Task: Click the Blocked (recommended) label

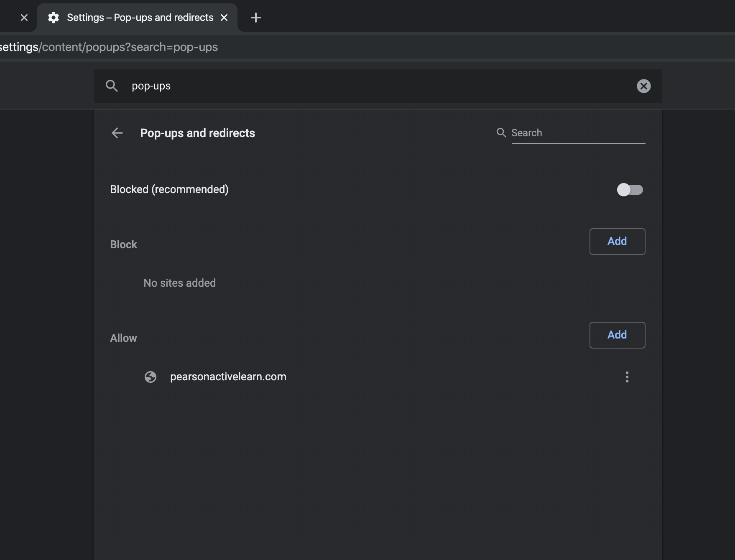Action: (169, 190)
